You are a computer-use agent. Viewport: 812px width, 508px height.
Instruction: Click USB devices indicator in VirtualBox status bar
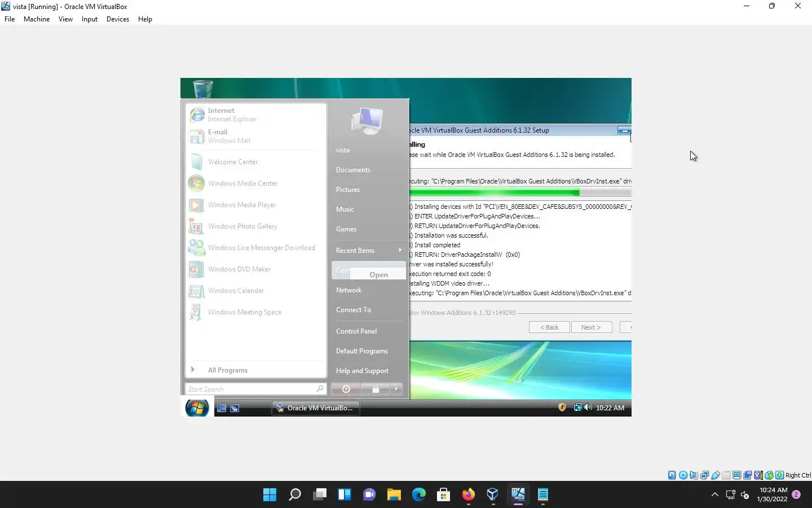[715, 475]
